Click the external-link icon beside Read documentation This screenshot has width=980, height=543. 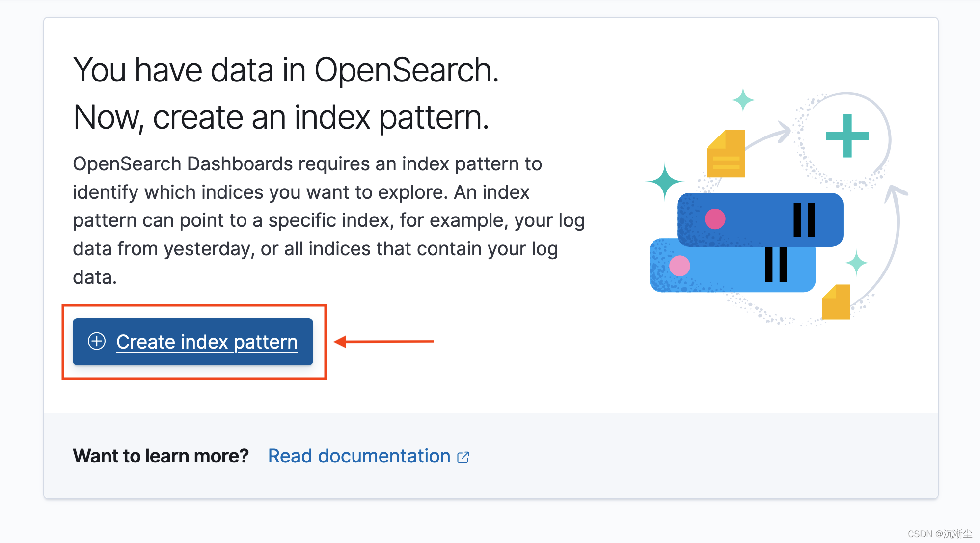tap(463, 456)
